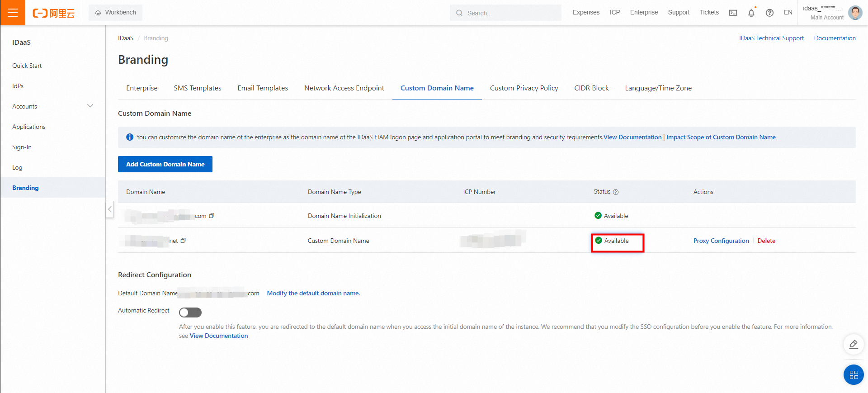Open the ICP menu item
The height and width of the screenshot is (393, 868).
click(x=615, y=12)
